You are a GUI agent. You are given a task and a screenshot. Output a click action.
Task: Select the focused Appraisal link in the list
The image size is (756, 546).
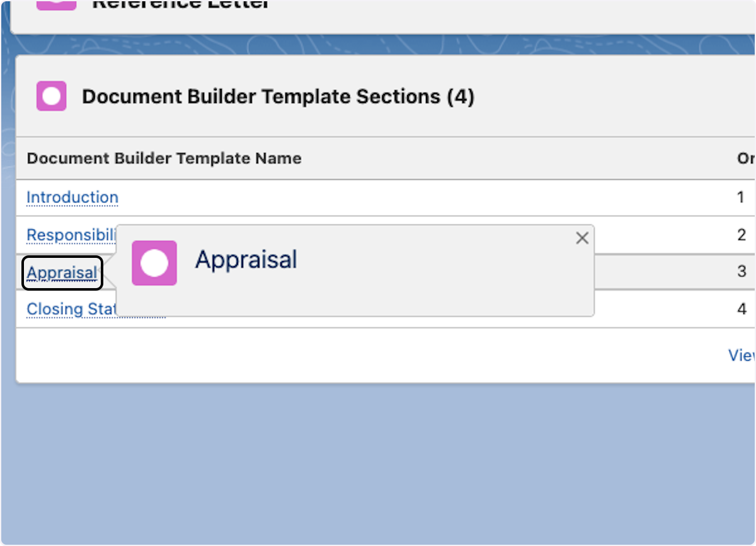(x=62, y=273)
